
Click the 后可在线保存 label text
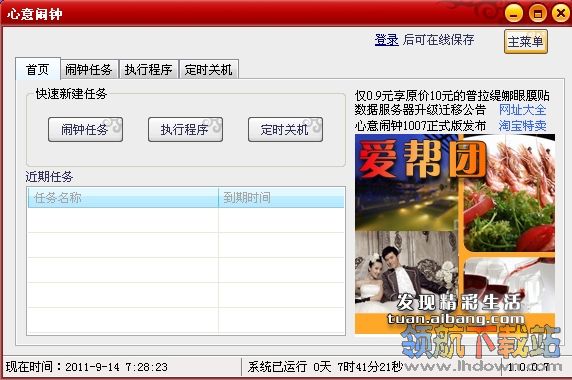click(x=438, y=40)
